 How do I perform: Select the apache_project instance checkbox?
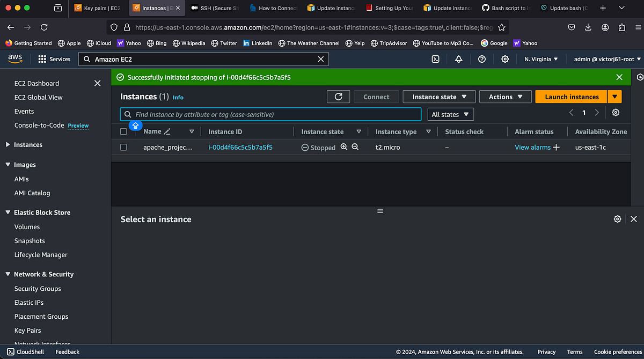pos(123,147)
